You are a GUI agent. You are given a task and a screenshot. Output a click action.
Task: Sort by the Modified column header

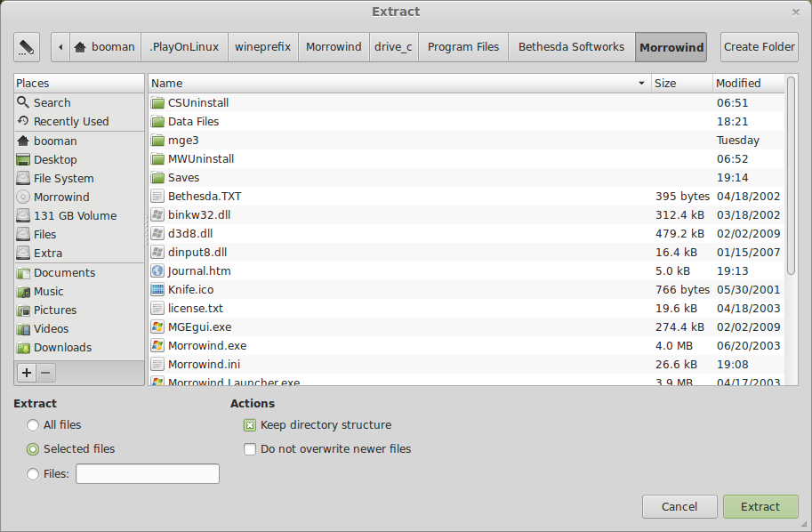pyautogui.click(x=749, y=83)
